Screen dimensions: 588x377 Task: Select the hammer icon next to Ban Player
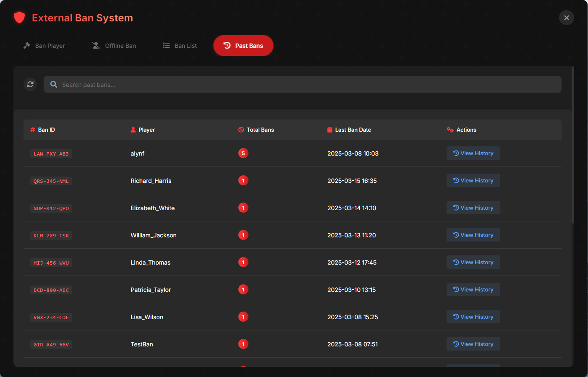[26, 45]
